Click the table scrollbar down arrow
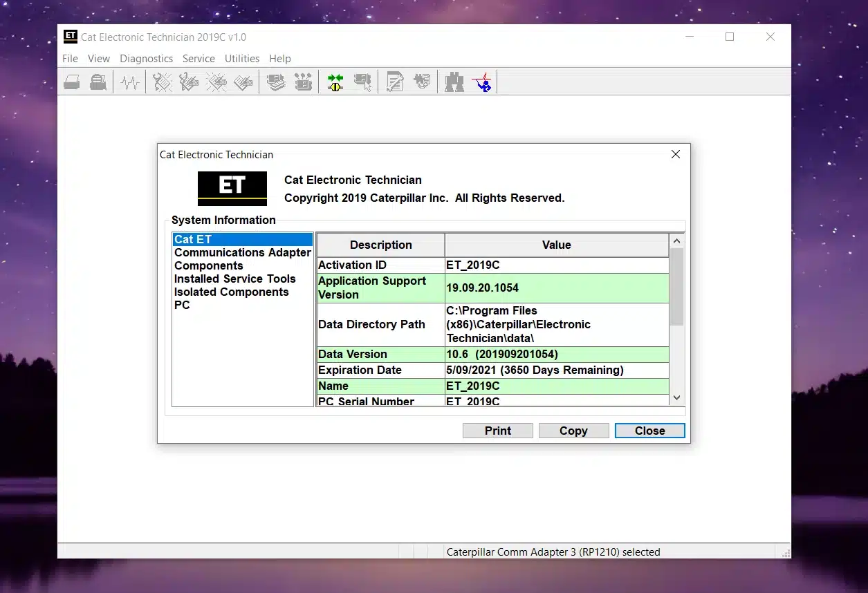 [676, 397]
